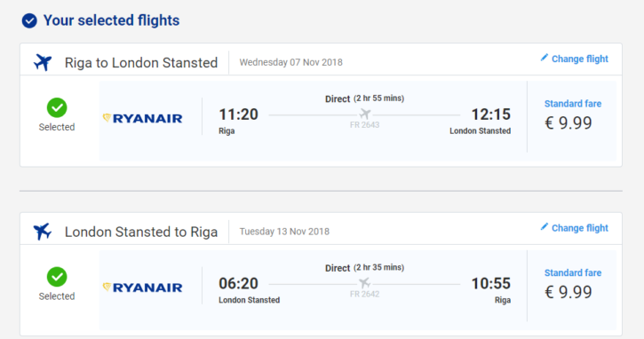Viewport: 644px width, 339px height.
Task: Click the blue checkmark beside Your selected flights
Action: 29,21
